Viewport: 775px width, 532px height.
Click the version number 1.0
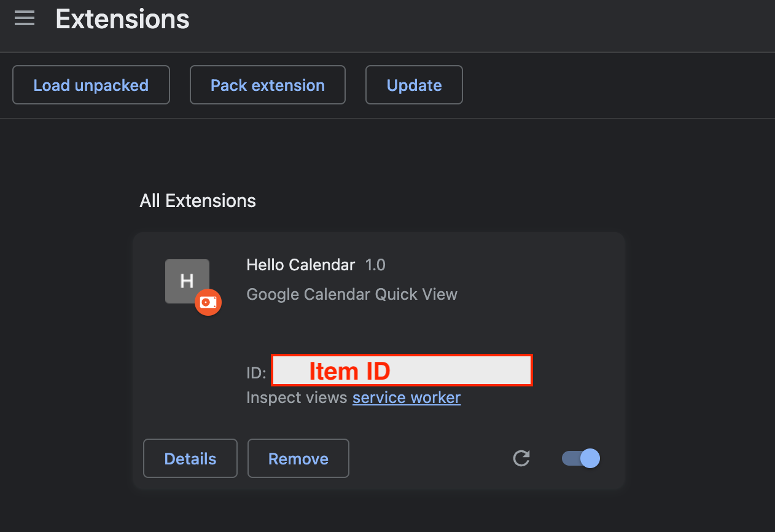tap(375, 265)
